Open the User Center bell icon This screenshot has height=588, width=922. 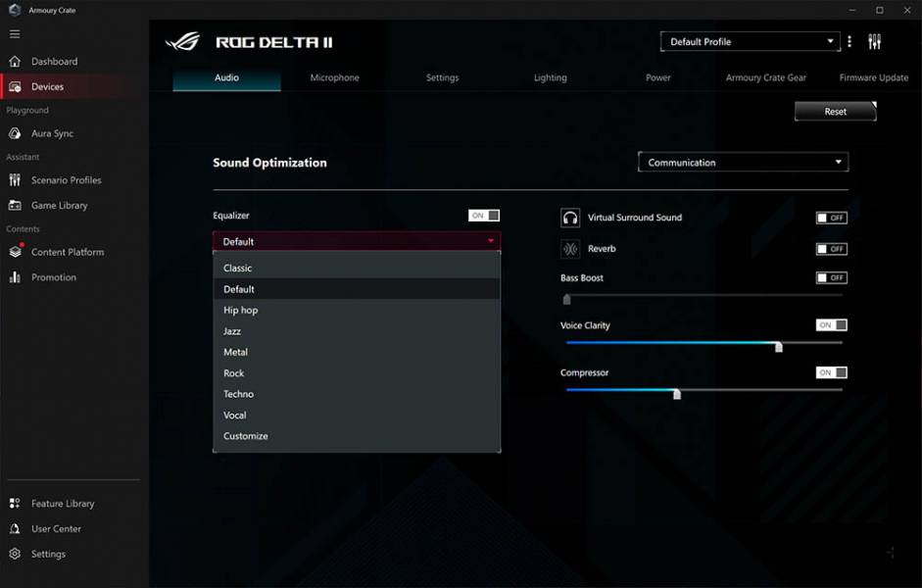pyautogui.click(x=16, y=528)
